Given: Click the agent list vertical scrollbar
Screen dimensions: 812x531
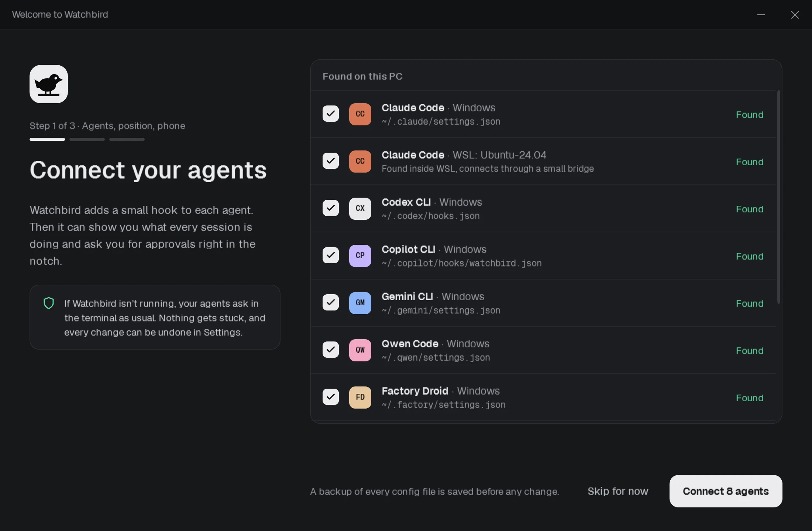Looking at the screenshot, I should [x=779, y=197].
